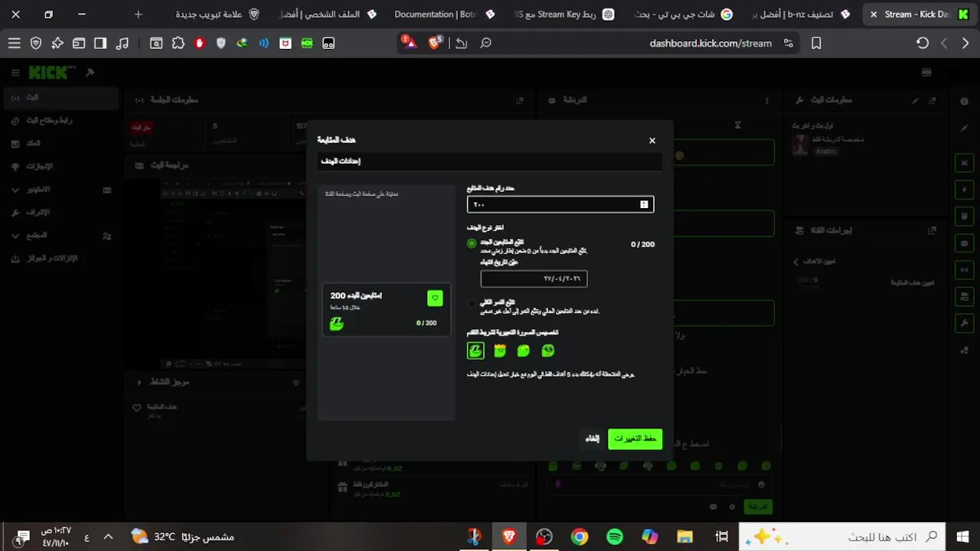Choose the third green blob progress emote
The image size is (980, 551).
click(524, 350)
